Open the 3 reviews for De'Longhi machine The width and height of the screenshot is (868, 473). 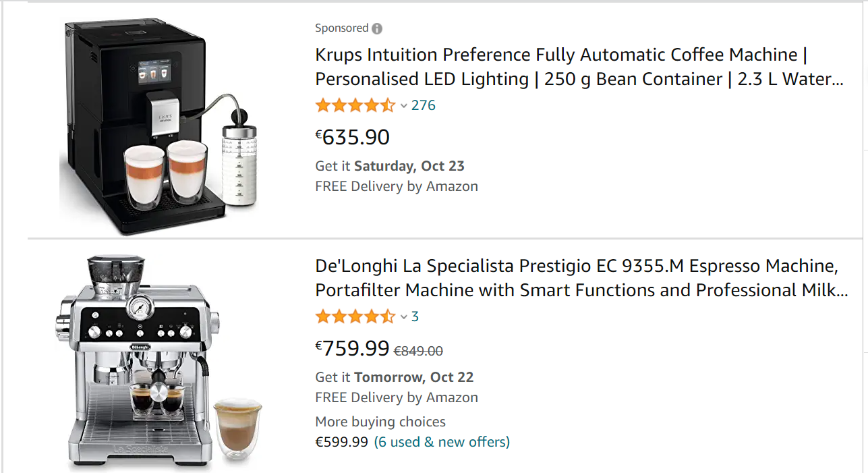coord(415,316)
